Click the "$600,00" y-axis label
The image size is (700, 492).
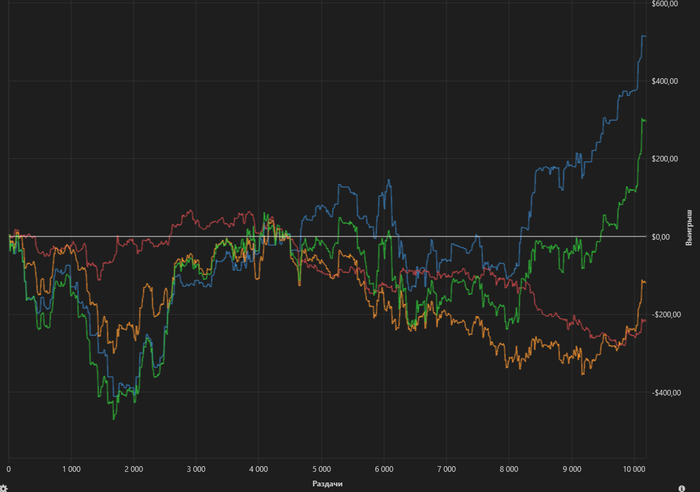665,4
